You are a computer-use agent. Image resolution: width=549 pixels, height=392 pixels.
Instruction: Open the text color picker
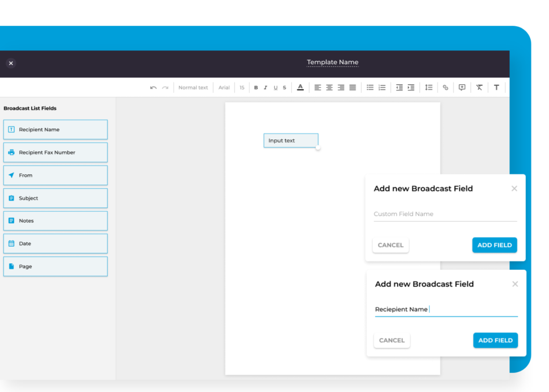pos(300,87)
